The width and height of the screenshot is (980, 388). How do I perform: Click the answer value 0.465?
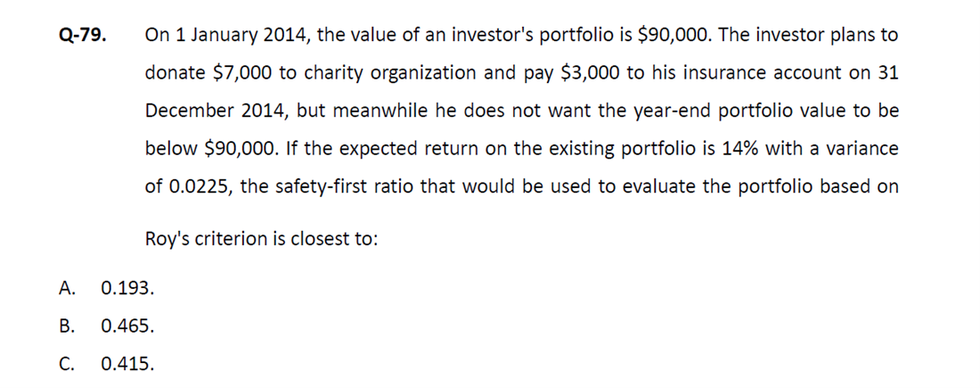click(x=127, y=326)
